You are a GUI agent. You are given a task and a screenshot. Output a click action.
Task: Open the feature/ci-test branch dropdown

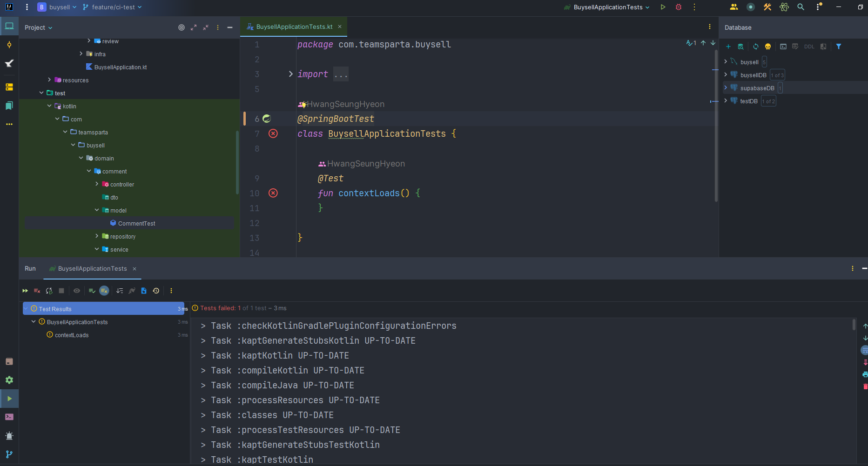(112, 7)
